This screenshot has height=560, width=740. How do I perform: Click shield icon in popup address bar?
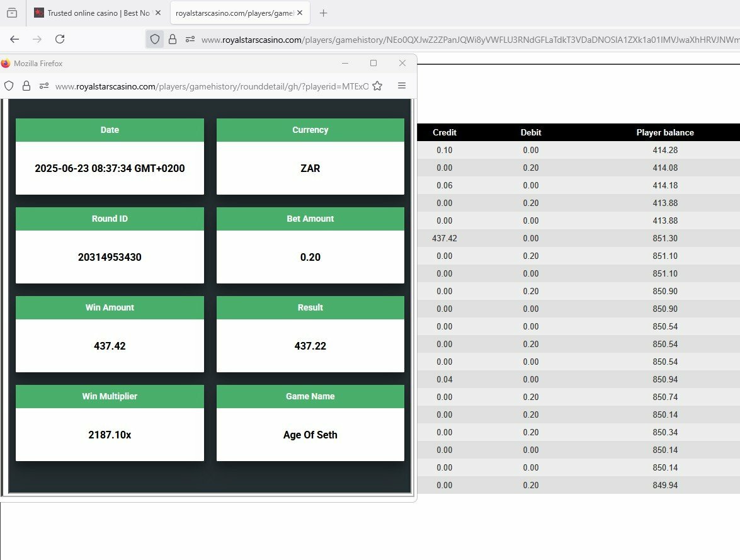pyautogui.click(x=9, y=86)
